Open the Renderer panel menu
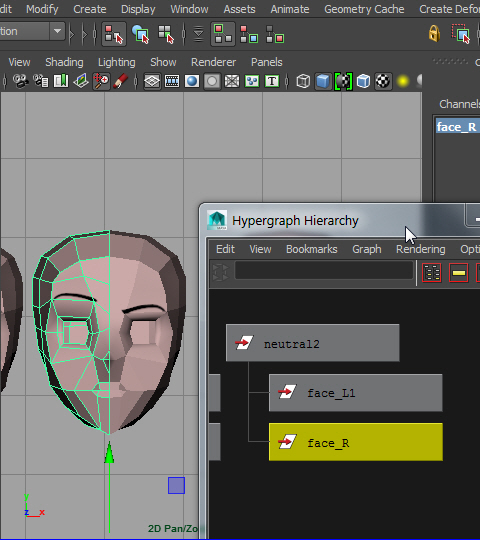The image size is (480, 540). tap(213, 62)
